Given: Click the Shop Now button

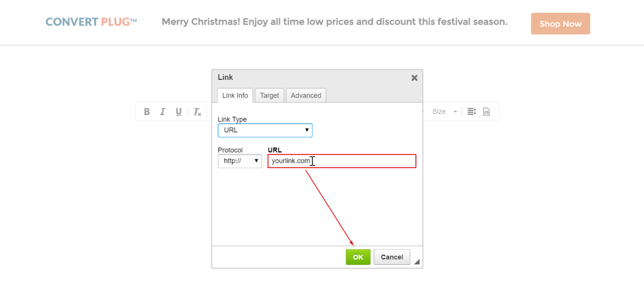Looking at the screenshot, I should click(x=560, y=24).
